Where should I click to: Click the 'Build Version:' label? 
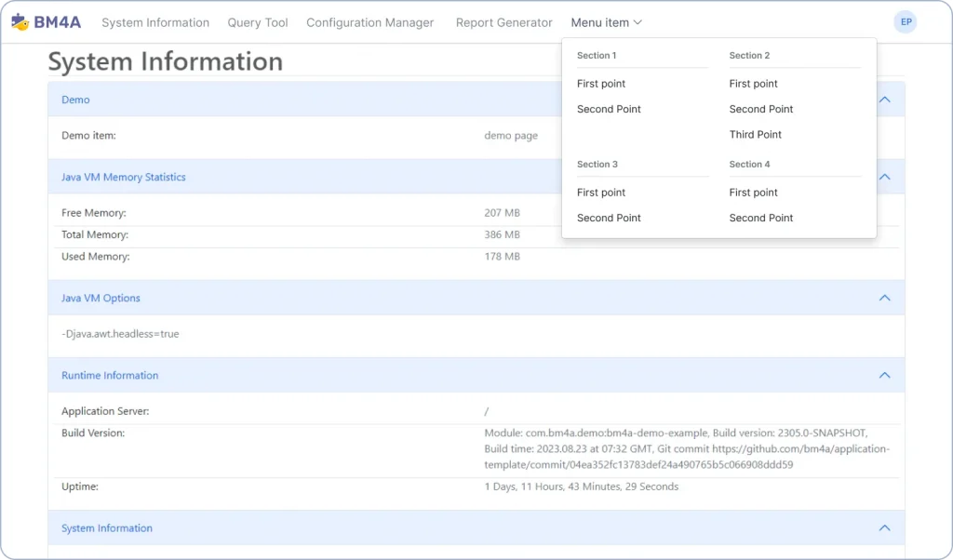pos(93,433)
